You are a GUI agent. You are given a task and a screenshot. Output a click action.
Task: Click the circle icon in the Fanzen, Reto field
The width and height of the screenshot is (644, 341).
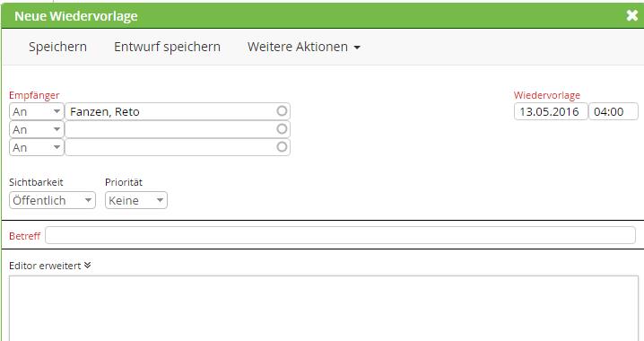pyautogui.click(x=282, y=111)
